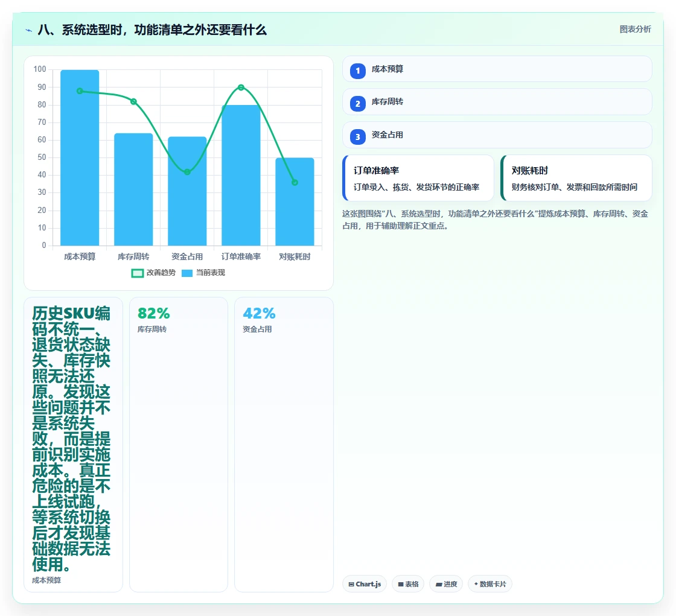Click the 42% stat value
The image size is (676, 616).
pyautogui.click(x=259, y=313)
